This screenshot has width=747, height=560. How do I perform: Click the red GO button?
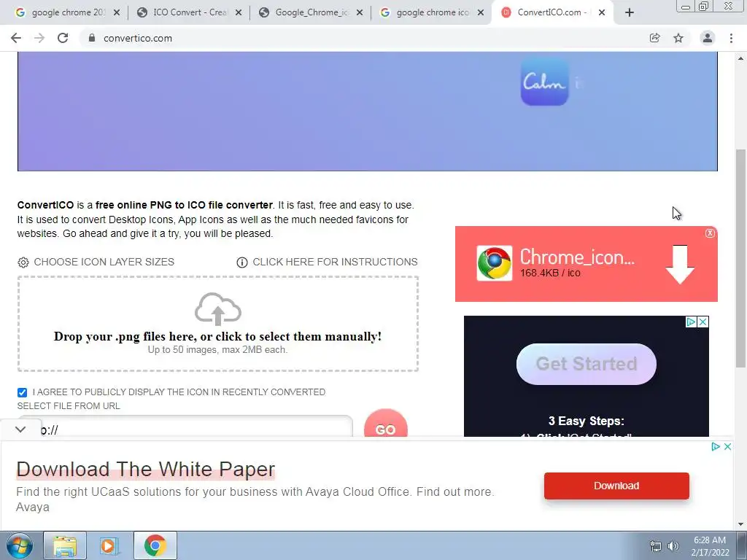[x=385, y=424]
